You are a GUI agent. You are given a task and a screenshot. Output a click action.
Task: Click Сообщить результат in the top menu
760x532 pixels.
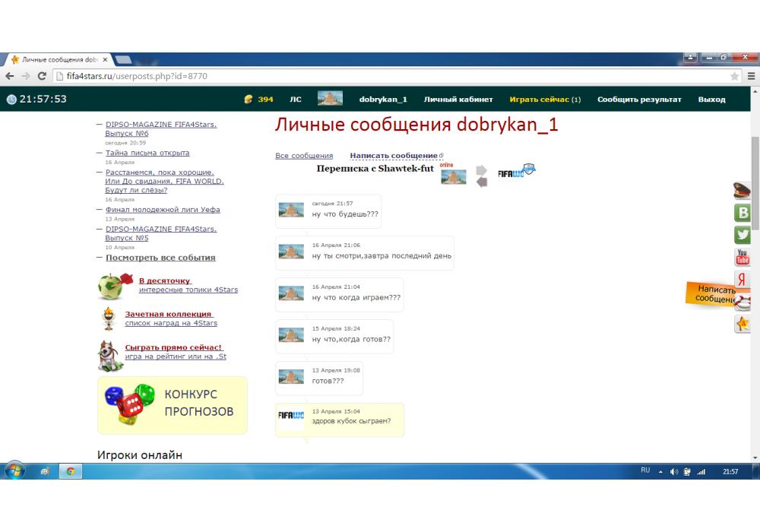click(x=639, y=100)
